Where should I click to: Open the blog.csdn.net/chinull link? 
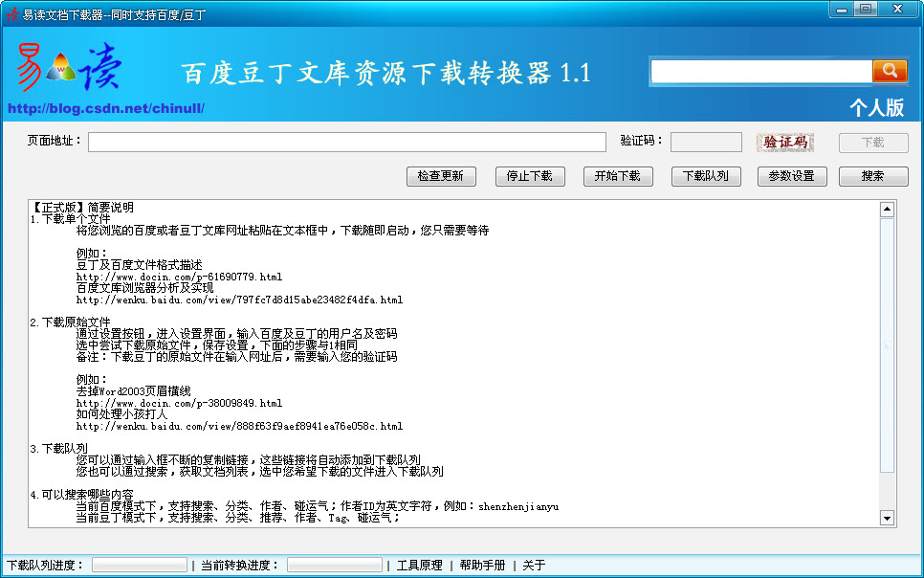(x=106, y=108)
